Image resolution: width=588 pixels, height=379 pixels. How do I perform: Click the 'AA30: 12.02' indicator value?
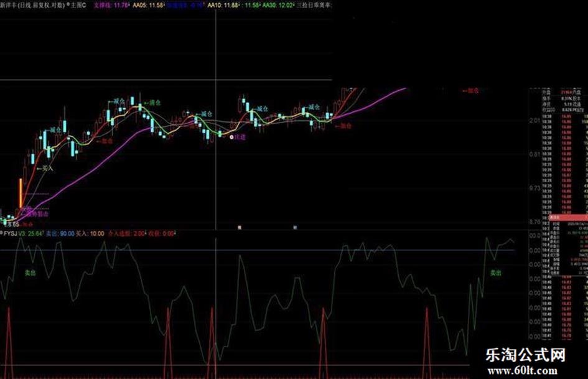pyautogui.click(x=278, y=5)
